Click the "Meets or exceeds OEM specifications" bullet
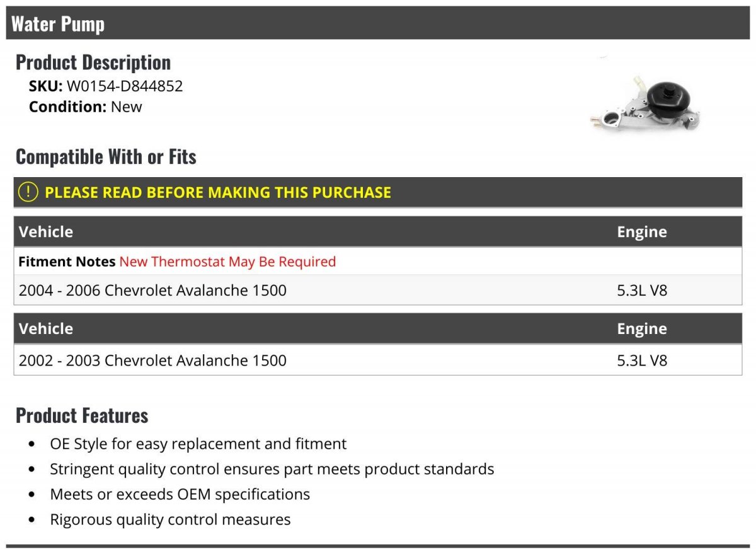 click(180, 494)
